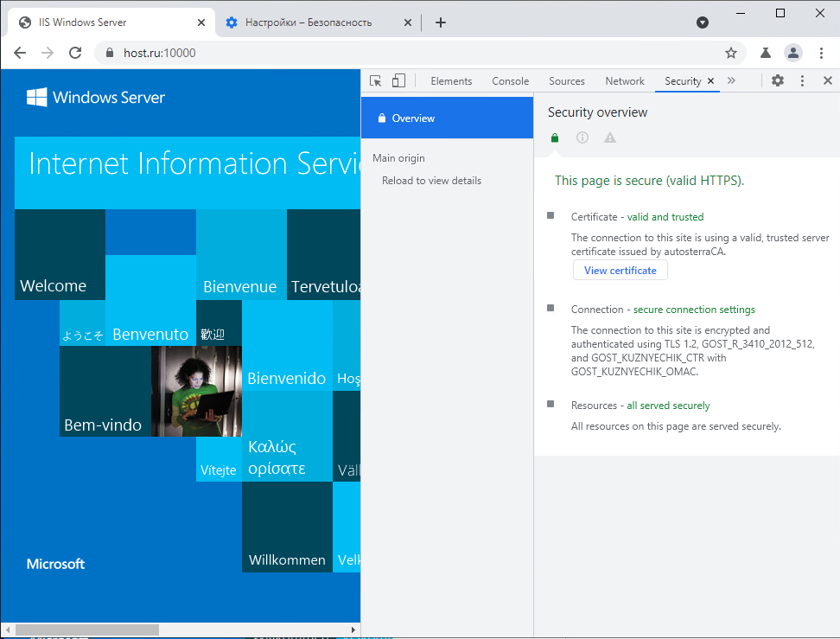Click 'Reload to view details' text
The height and width of the screenshot is (639, 840).
tap(431, 181)
